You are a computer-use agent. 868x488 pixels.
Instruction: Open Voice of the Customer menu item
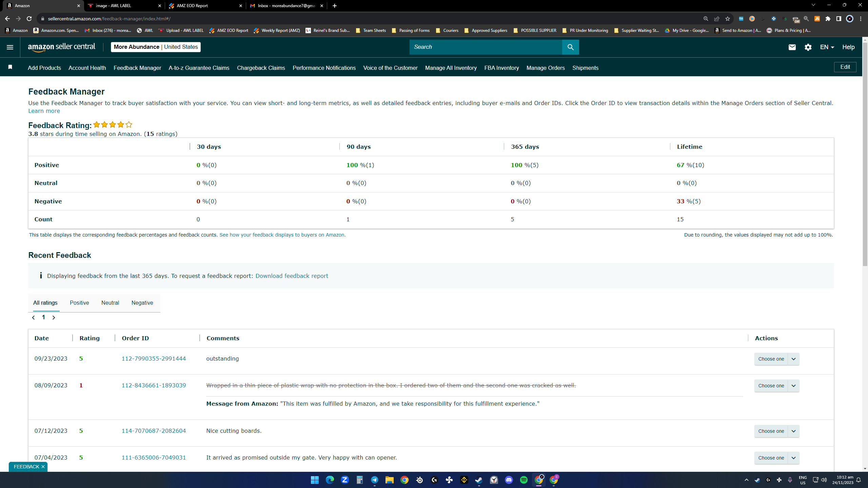click(390, 68)
